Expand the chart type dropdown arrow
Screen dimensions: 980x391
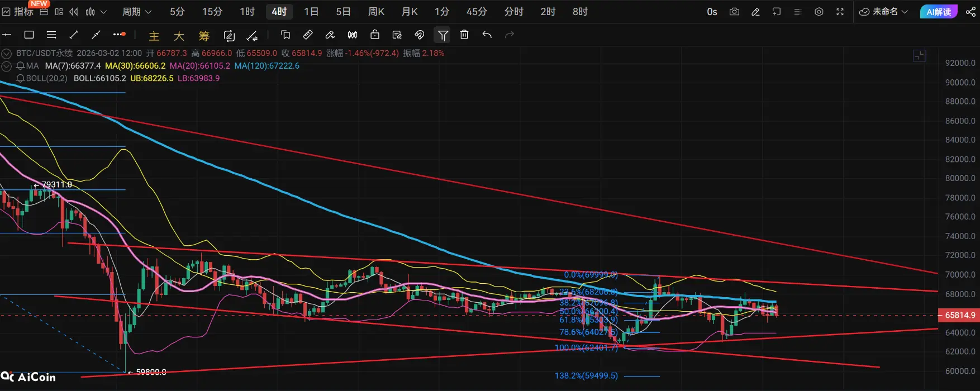(x=103, y=12)
